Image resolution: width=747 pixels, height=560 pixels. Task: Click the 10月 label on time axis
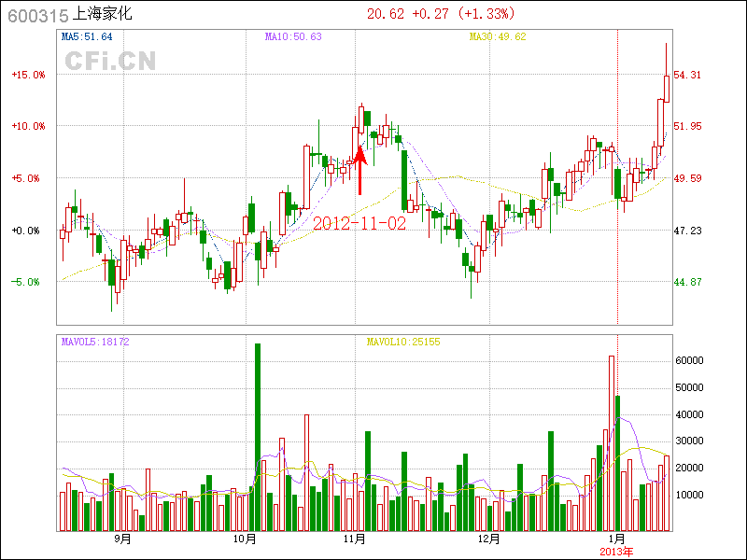click(x=245, y=539)
